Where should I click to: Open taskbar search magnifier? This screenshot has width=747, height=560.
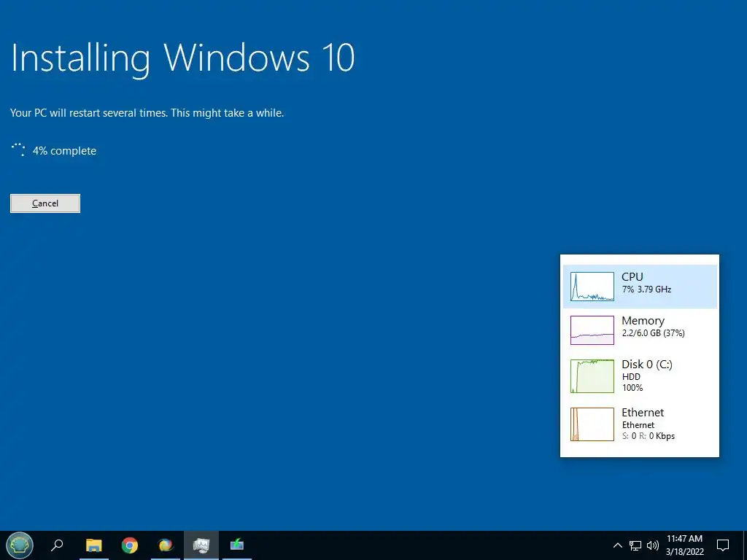[x=57, y=545]
